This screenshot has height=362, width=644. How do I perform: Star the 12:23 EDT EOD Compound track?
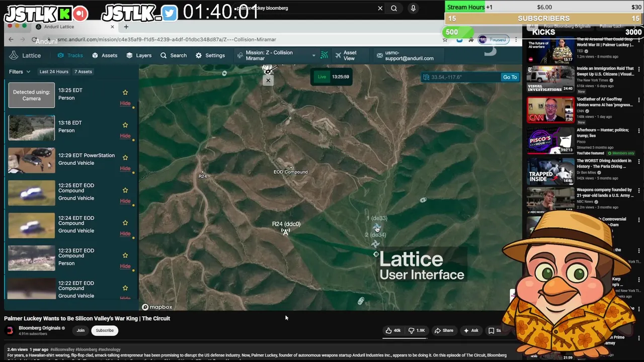tap(125, 255)
